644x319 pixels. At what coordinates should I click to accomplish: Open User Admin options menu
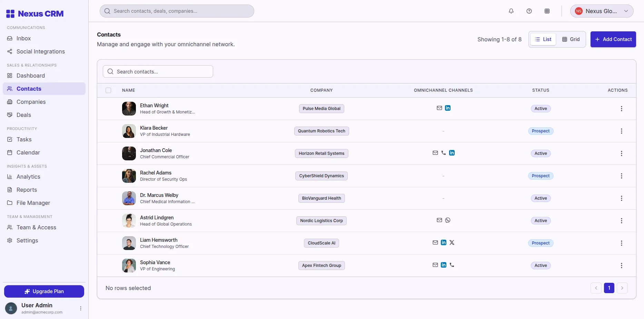81,308
